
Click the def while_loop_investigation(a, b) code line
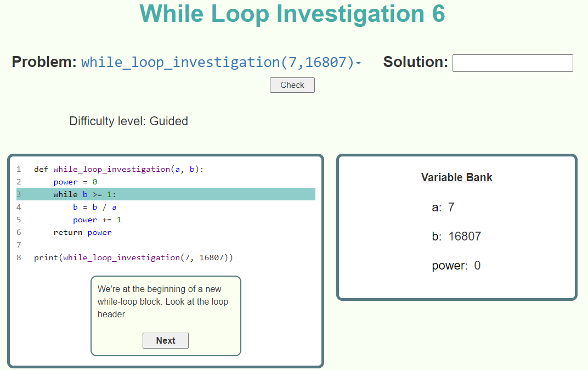tap(118, 169)
